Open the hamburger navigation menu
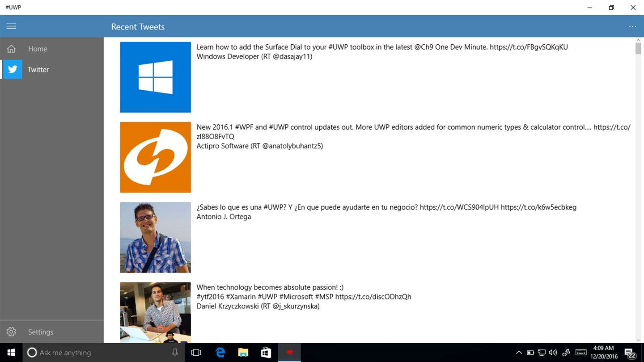Viewport: 644px width, 362px height. [11, 26]
